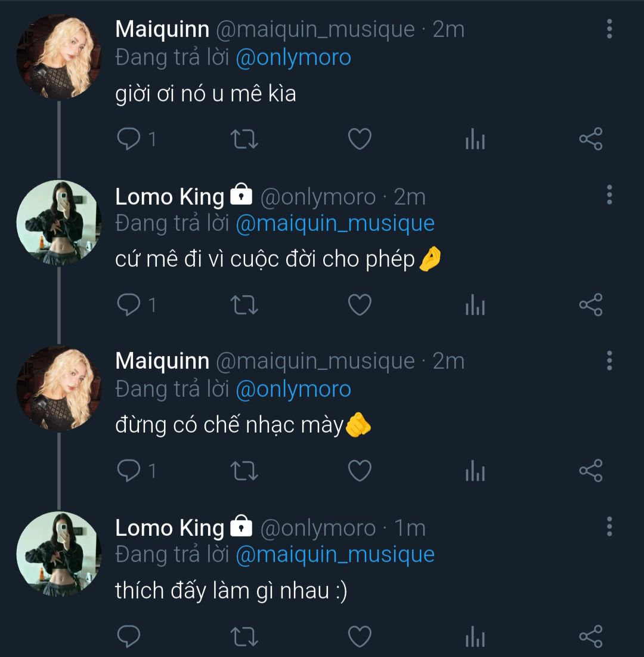Open @maiquin_musique mention in the last tweet
This screenshot has width=644, height=657.
(335, 555)
